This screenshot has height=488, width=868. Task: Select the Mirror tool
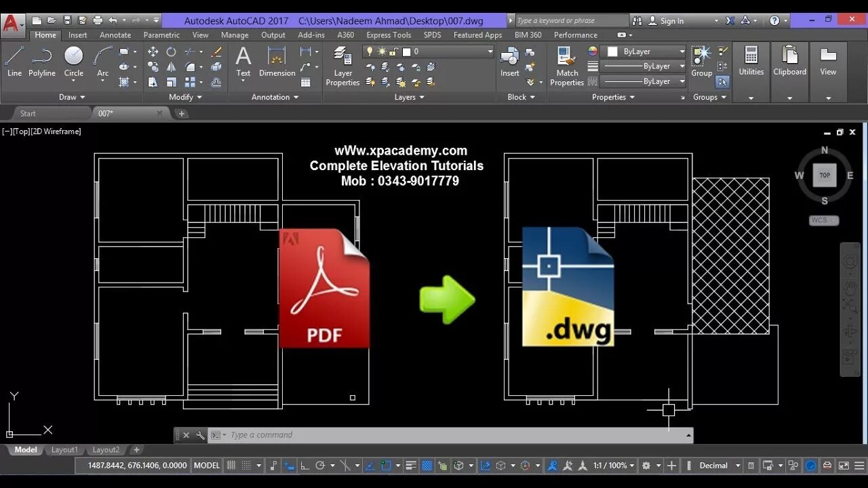(171, 66)
